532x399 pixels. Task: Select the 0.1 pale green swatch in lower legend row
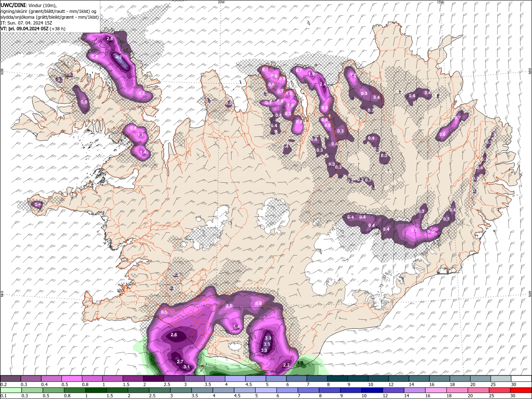[x=11, y=390]
